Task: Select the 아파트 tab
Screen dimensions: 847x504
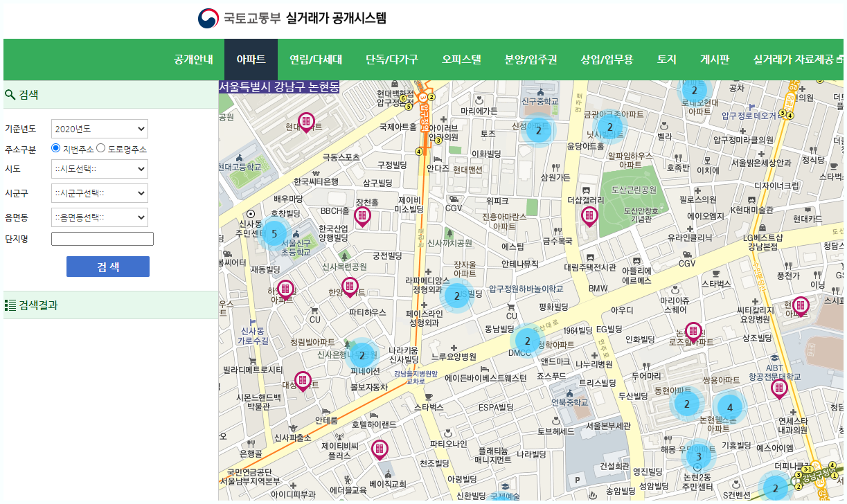Action: 251,60
